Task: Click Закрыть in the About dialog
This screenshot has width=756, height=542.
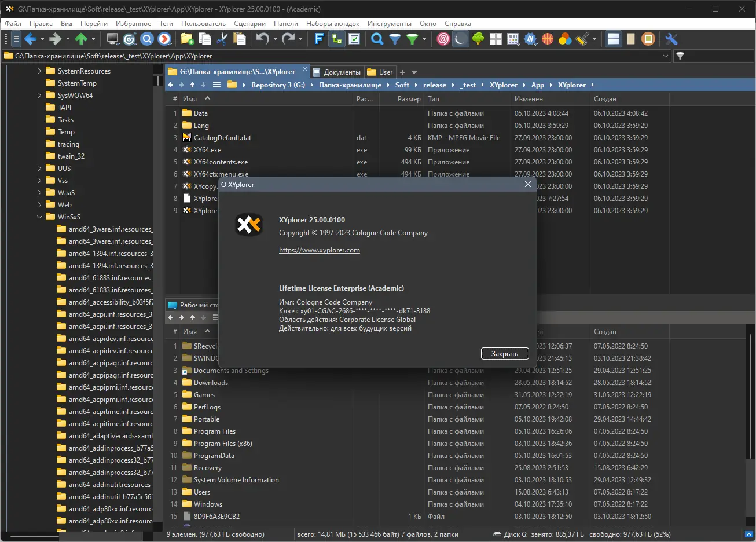Action: point(504,353)
